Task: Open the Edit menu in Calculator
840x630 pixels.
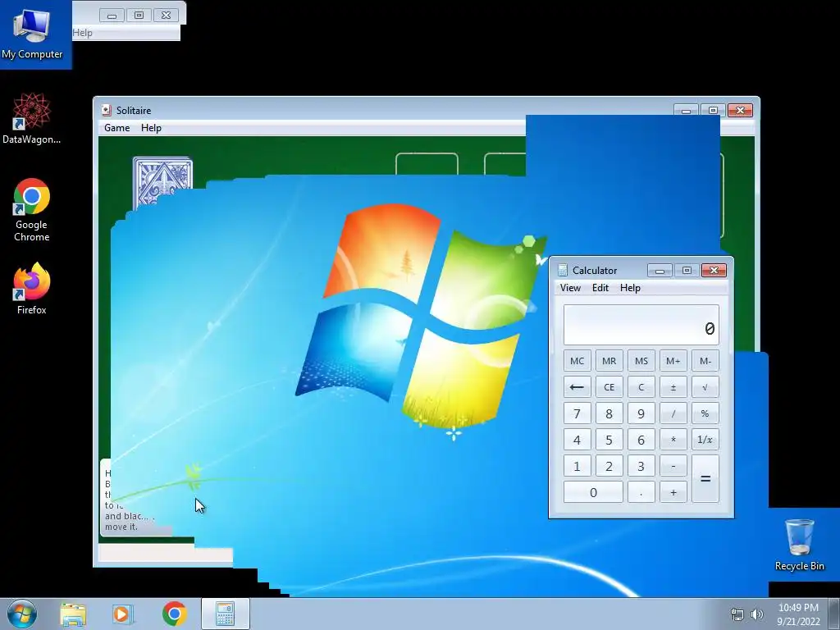Action: (x=600, y=288)
